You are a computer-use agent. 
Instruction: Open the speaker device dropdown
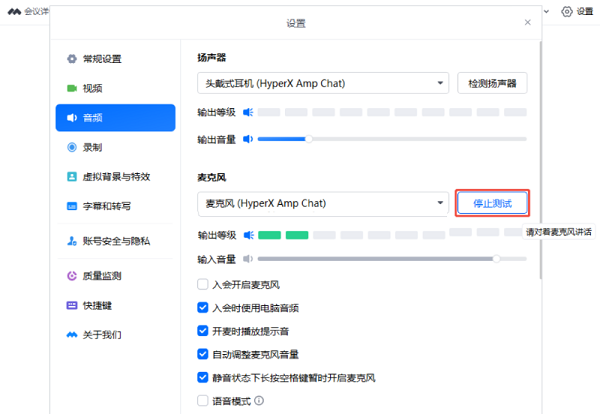(322, 83)
